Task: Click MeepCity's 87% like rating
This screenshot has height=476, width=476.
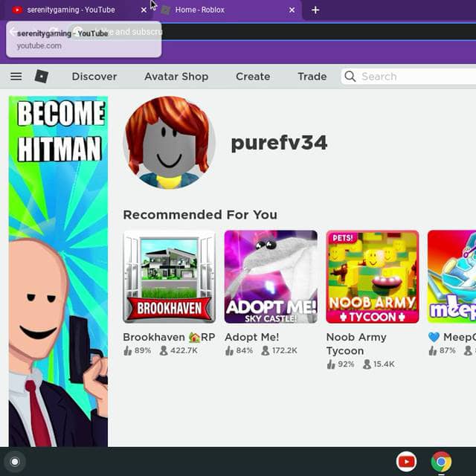Action: pyautogui.click(x=442, y=350)
